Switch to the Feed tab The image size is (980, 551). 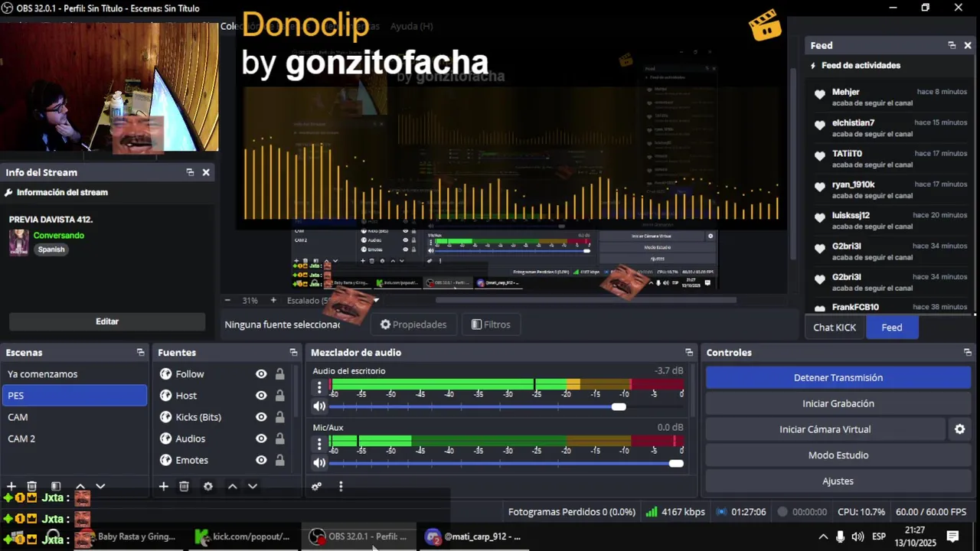892,327
